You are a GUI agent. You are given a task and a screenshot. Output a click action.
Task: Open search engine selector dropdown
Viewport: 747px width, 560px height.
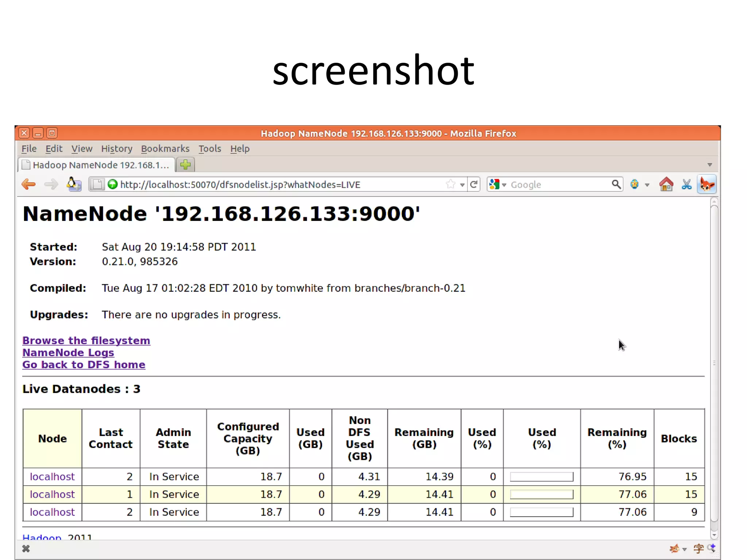[504, 185]
